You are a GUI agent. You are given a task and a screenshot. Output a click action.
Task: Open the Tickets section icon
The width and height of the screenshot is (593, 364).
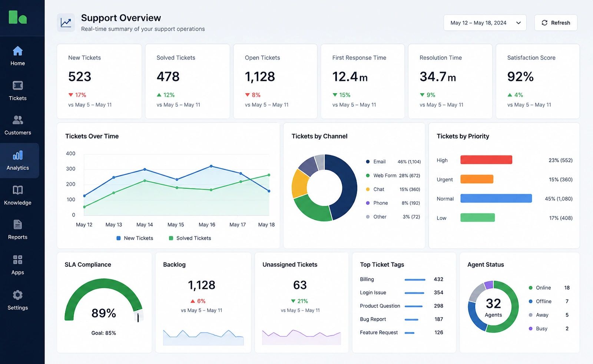coord(17,86)
